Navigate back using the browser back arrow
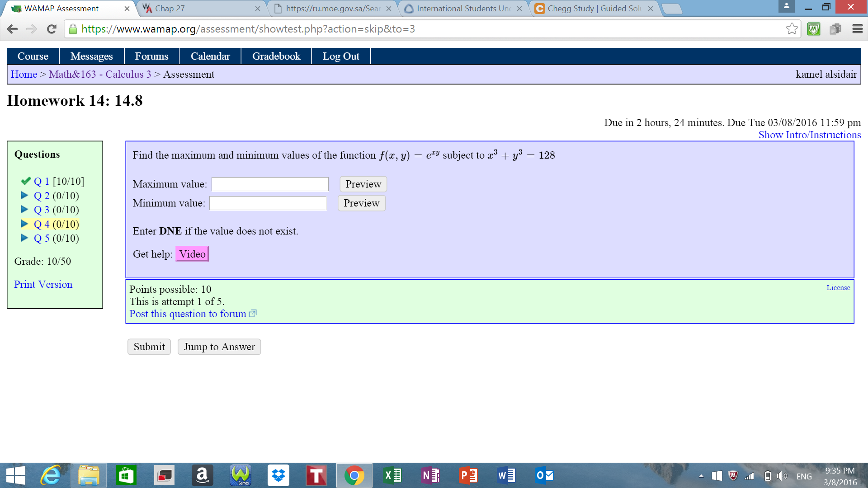The width and height of the screenshot is (868, 488). click(12, 29)
